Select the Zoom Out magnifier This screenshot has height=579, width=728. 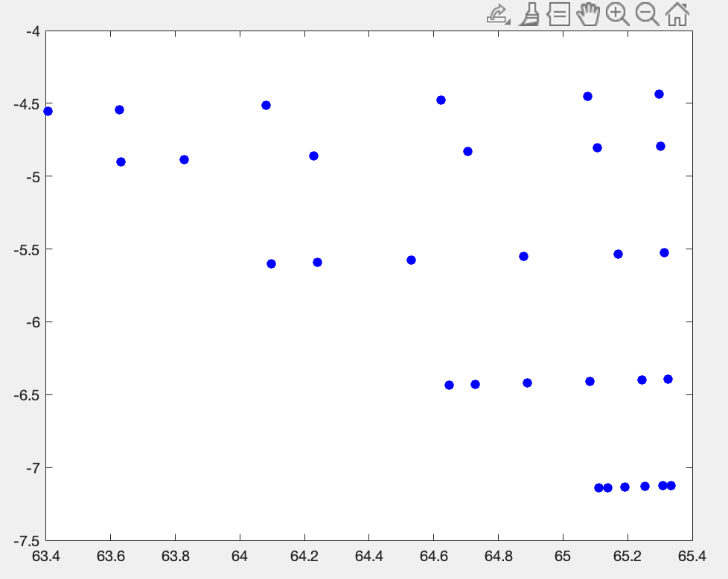647,14
